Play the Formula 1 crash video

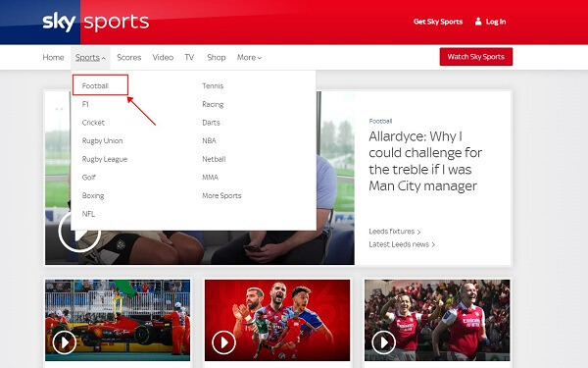point(65,342)
